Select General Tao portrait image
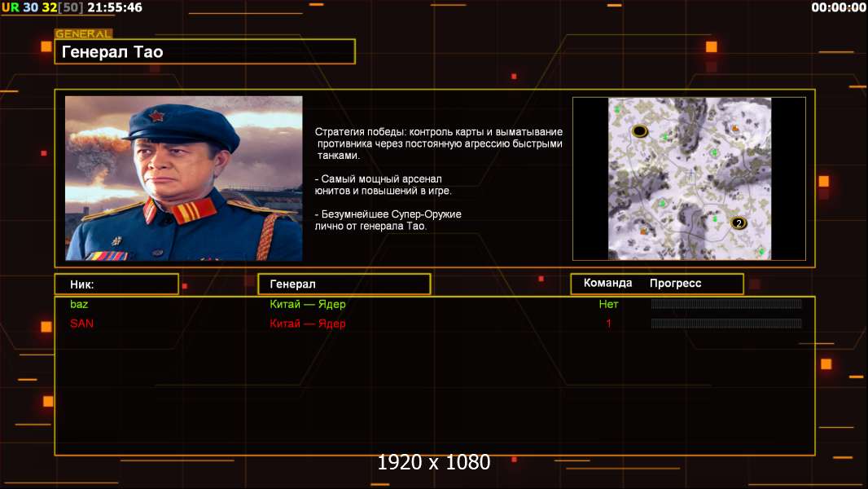The height and width of the screenshot is (489, 868). point(184,178)
